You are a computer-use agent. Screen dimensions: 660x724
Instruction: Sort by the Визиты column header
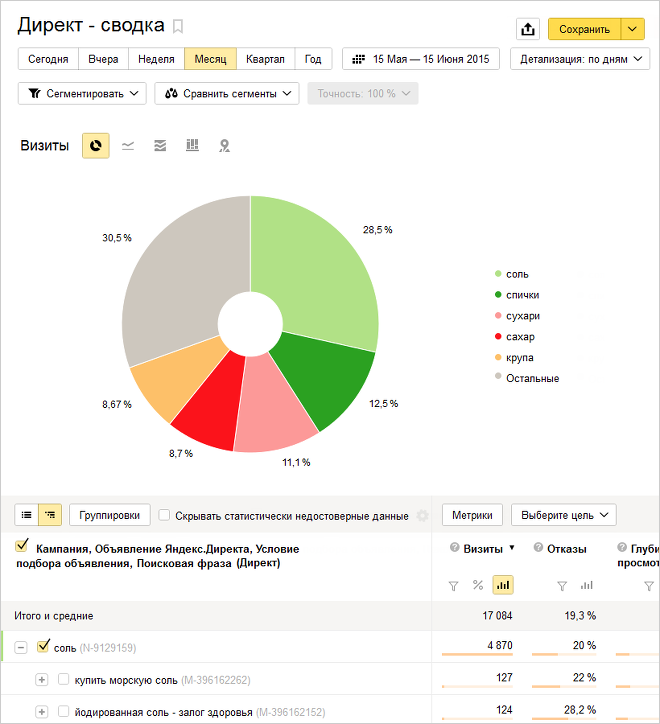click(483, 549)
